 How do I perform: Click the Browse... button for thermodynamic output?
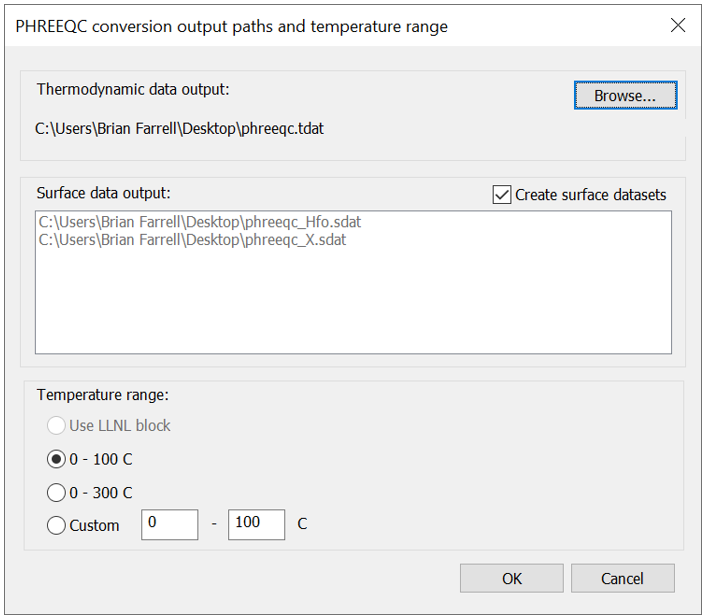click(625, 95)
